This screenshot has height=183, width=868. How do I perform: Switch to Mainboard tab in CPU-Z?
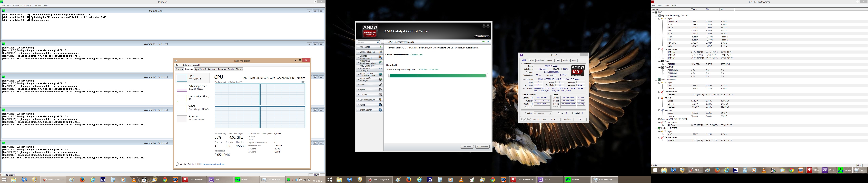pos(541,60)
